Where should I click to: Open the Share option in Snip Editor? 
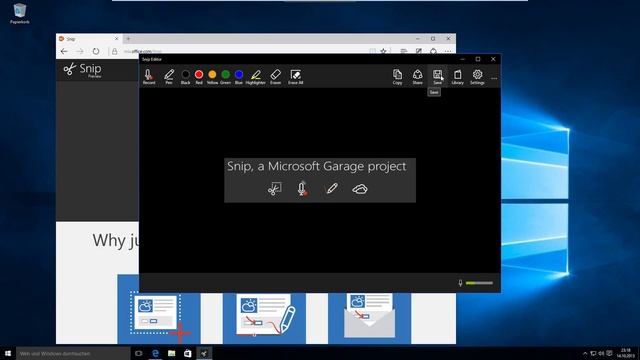click(417, 76)
